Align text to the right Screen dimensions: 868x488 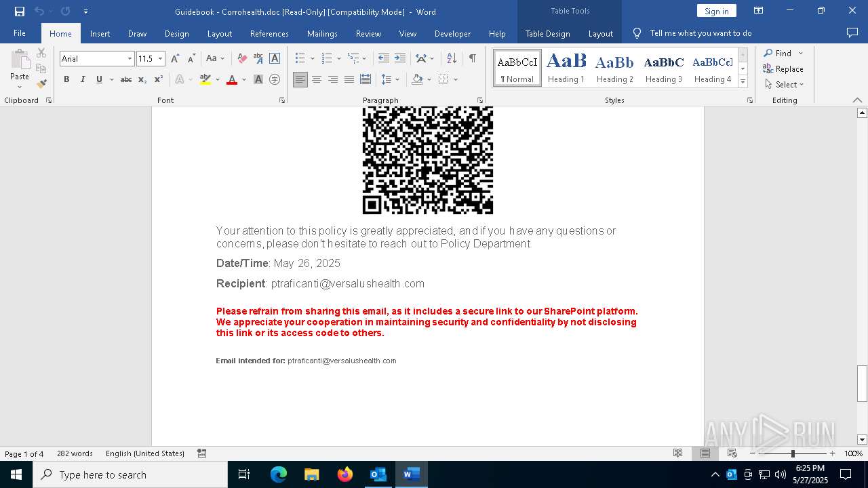click(x=333, y=79)
